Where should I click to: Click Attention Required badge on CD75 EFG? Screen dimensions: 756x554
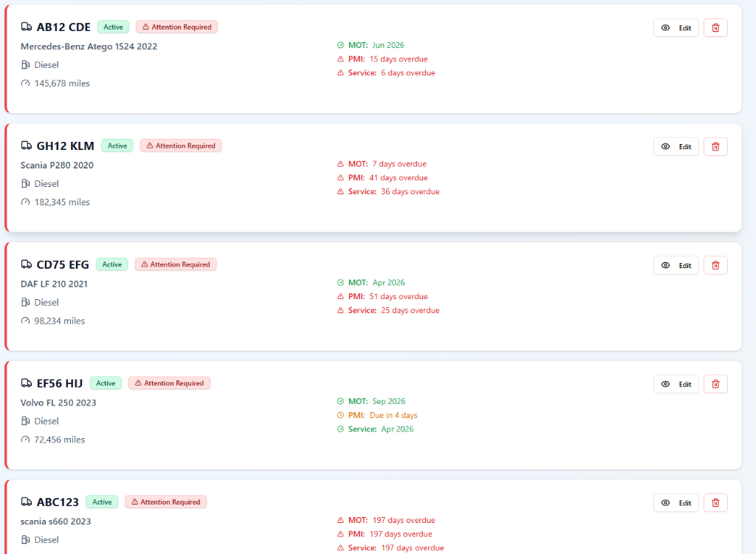point(176,264)
